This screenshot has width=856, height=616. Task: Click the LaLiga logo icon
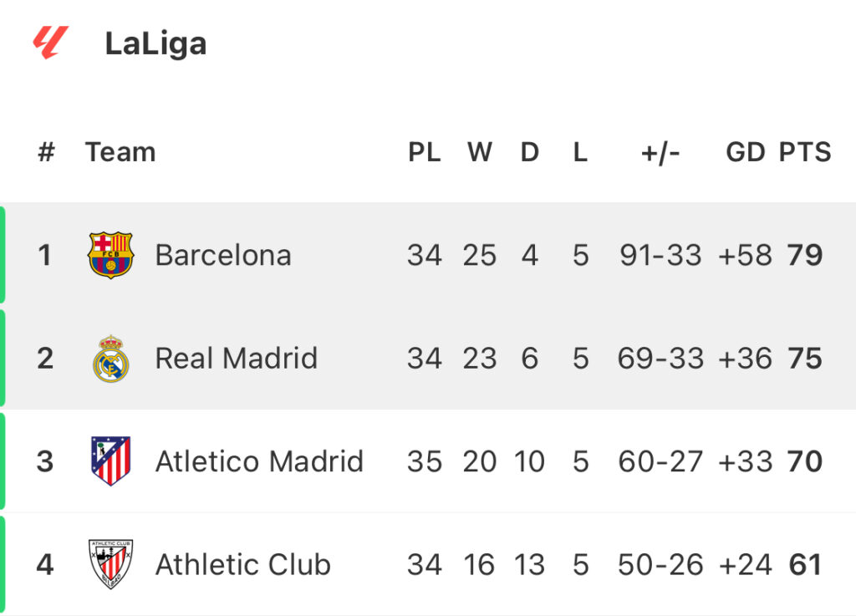[51, 42]
